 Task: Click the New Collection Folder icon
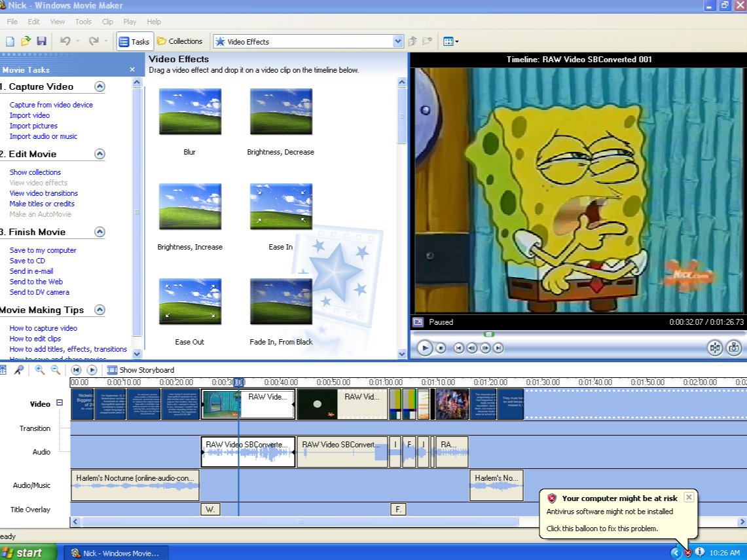(x=428, y=41)
